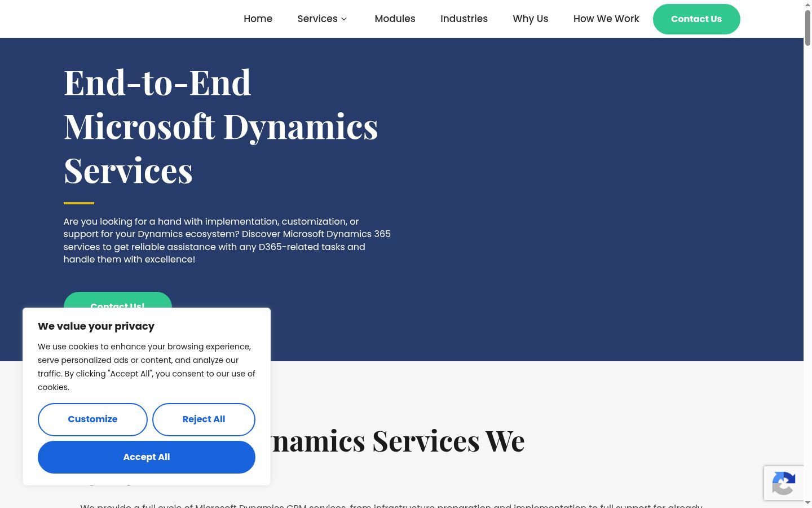Reject all cookies
The image size is (812, 508).
coord(204,419)
